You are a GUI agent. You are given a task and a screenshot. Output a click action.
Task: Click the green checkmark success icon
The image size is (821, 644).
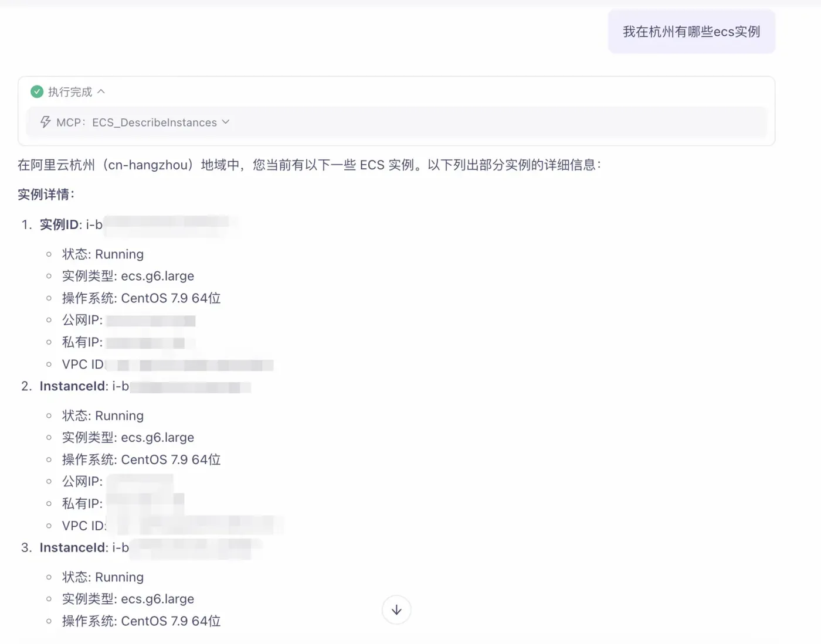click(x=36, y=91)
